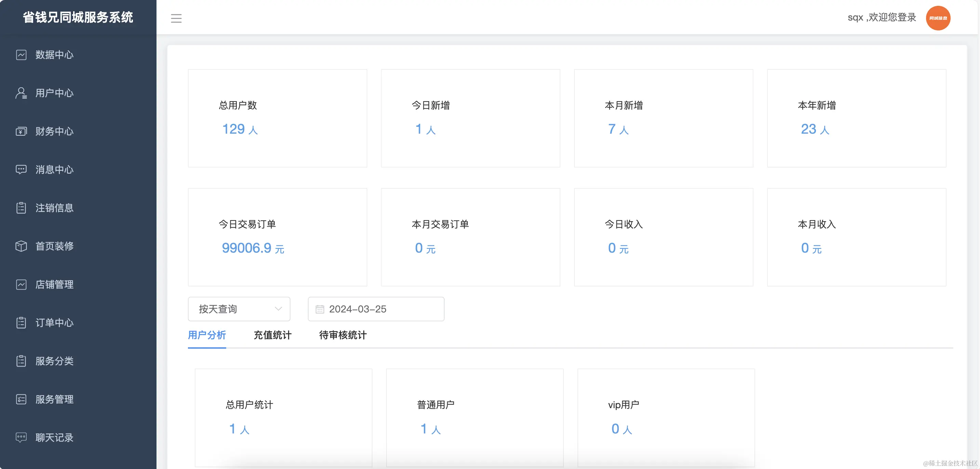Click the 消息中心 message icon

tap(21, 170)
